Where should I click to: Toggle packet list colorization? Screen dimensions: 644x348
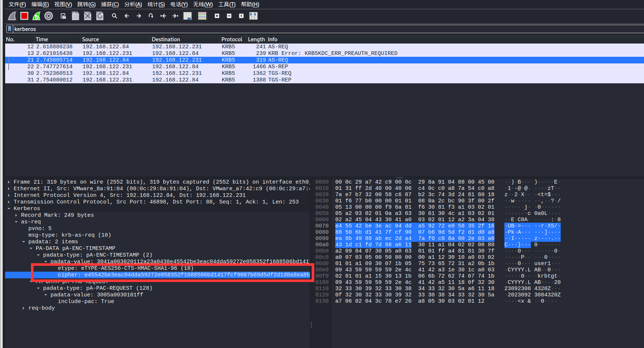[x=202, y=16]
